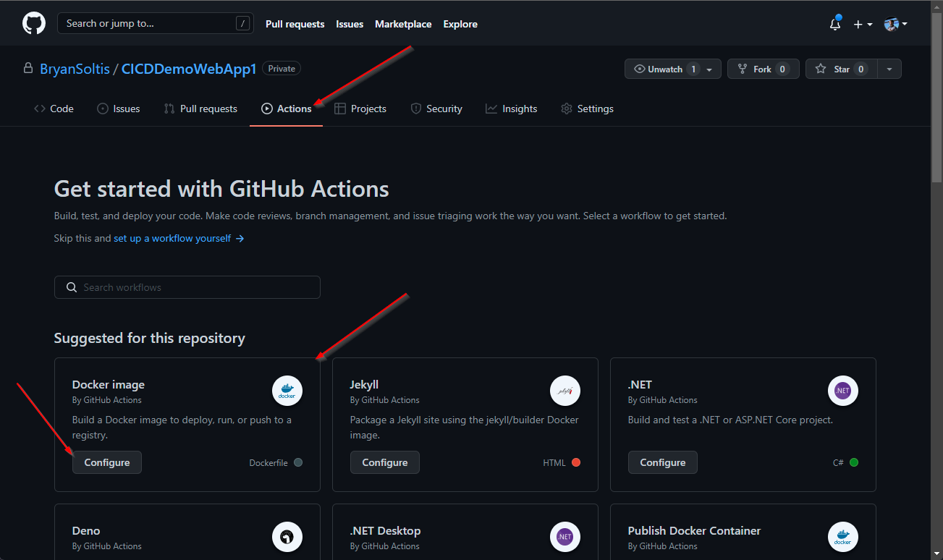Image resolution: width=943 pixels, height=560 pixels.
Task: Click the Search workflows field
Action: coord(187,287)
